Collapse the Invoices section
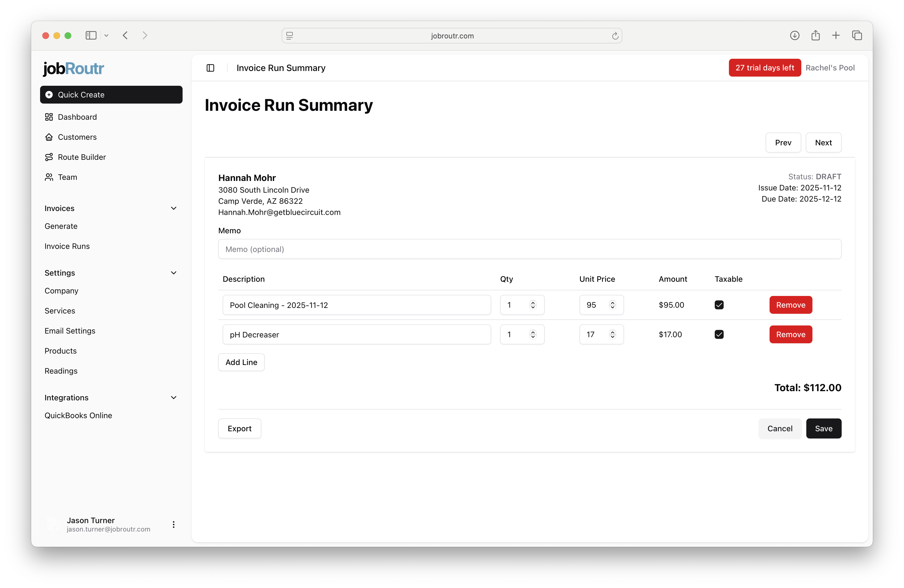 (174, 208)
